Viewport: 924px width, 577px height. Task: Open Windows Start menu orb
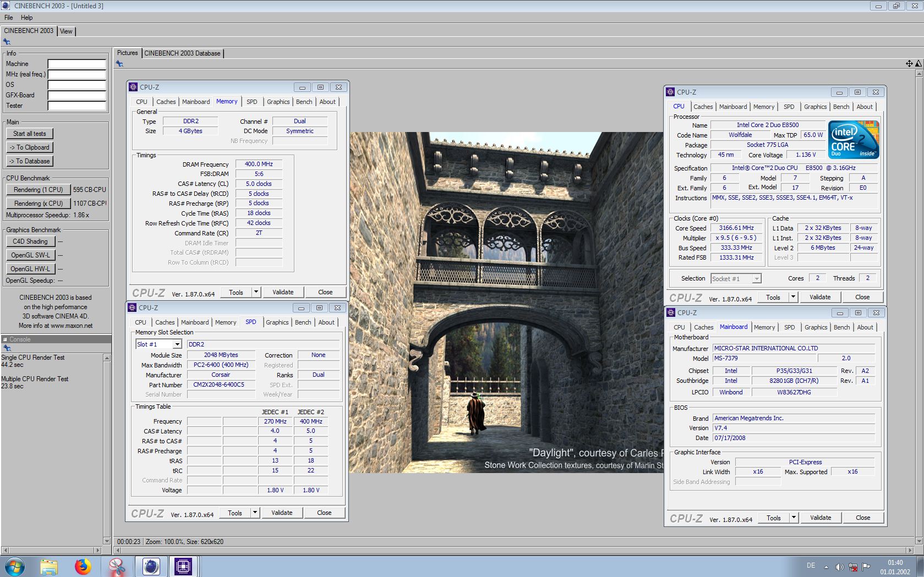click(14, 566)
